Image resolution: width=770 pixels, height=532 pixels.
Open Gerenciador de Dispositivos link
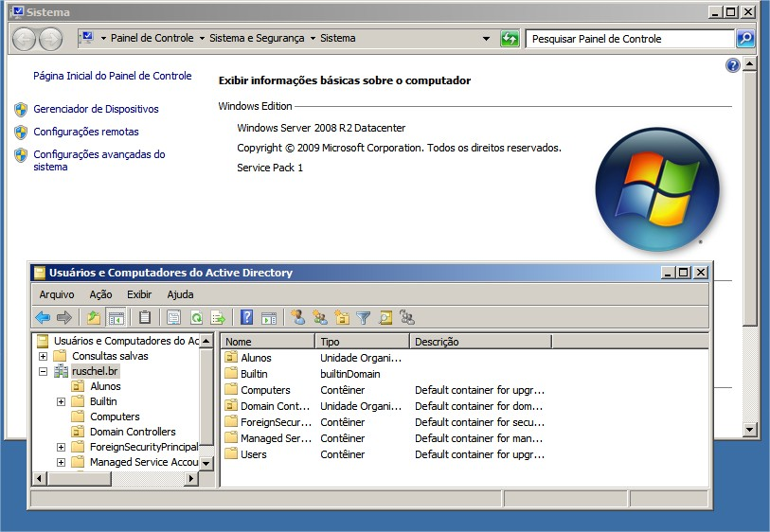[x=96, y=109]
